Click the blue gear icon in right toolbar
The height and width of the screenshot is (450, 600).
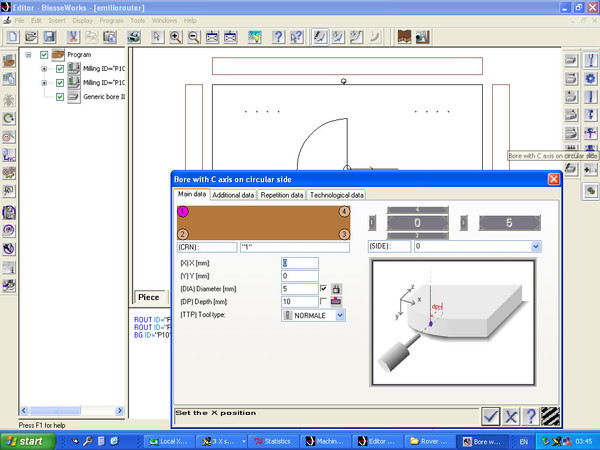point(590,78)
